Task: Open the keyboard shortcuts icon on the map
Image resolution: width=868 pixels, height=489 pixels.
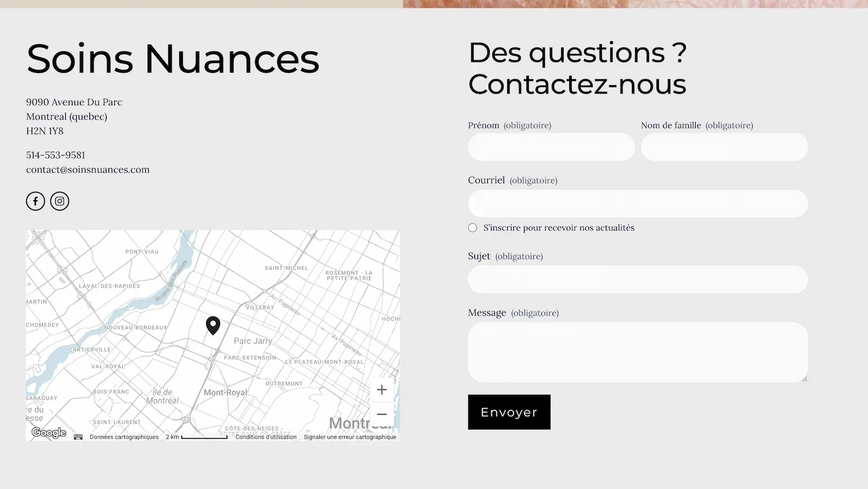Action: 78,436
